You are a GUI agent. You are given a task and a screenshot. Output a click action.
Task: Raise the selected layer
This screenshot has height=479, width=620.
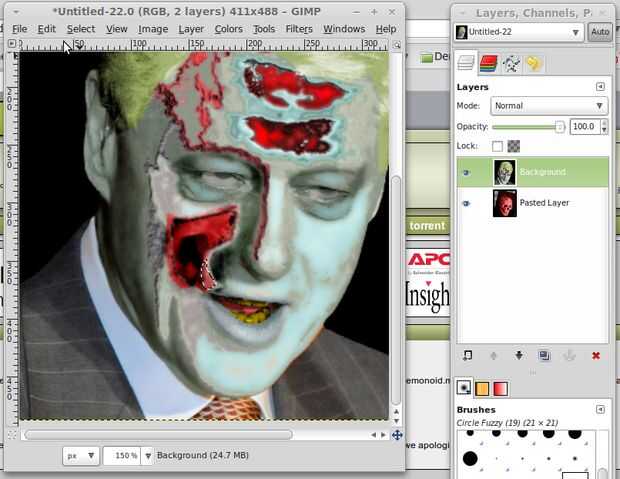(493, 356)
